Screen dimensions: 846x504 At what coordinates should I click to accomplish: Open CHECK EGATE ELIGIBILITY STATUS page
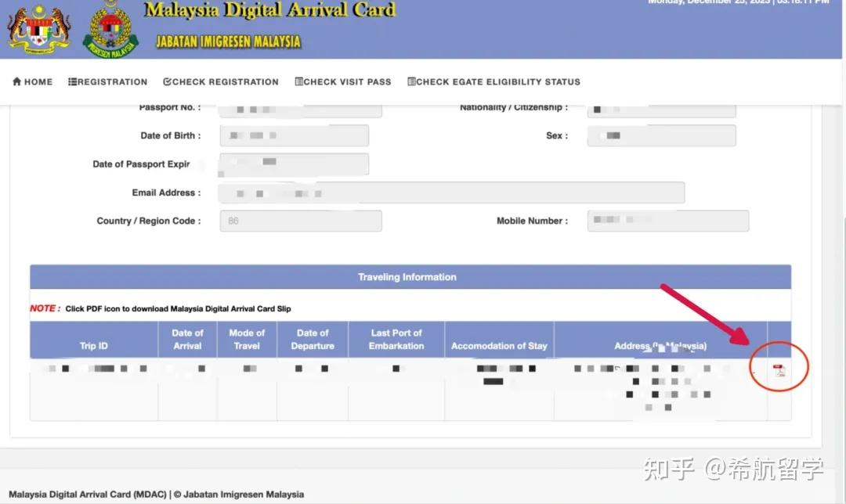(494, 82)
